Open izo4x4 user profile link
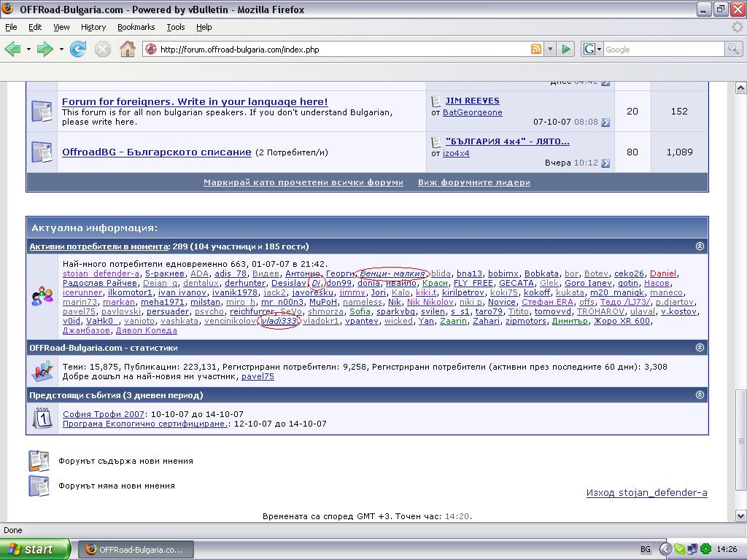 coord(456,153)
